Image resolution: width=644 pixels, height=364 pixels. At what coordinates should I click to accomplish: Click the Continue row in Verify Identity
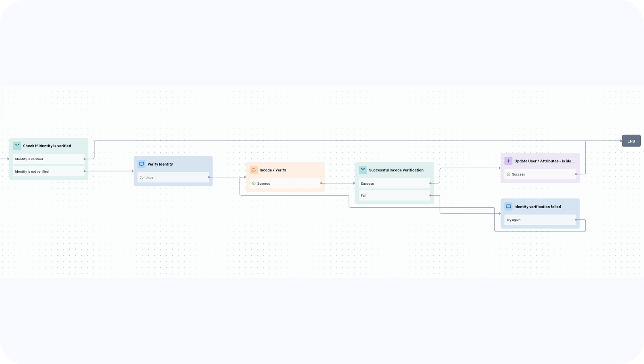coord(173,178)
